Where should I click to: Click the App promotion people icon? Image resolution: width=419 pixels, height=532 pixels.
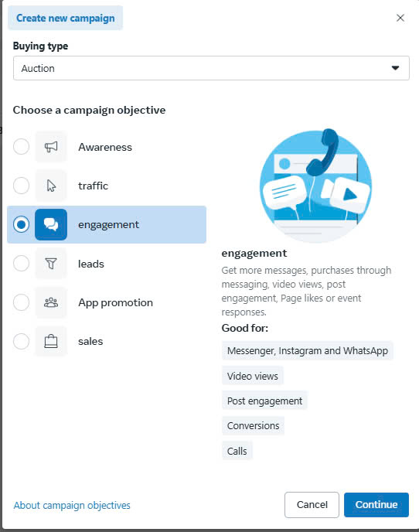click(x=51, y=302)
